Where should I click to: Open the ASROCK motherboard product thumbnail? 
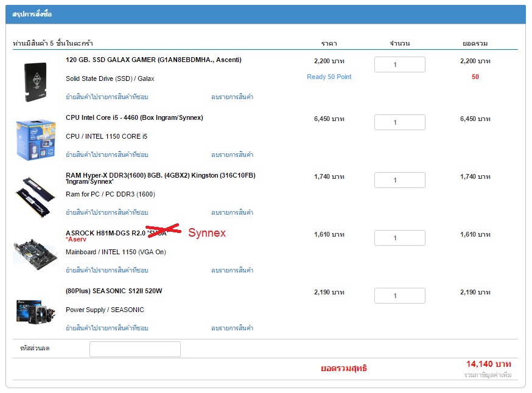point(36,255)
